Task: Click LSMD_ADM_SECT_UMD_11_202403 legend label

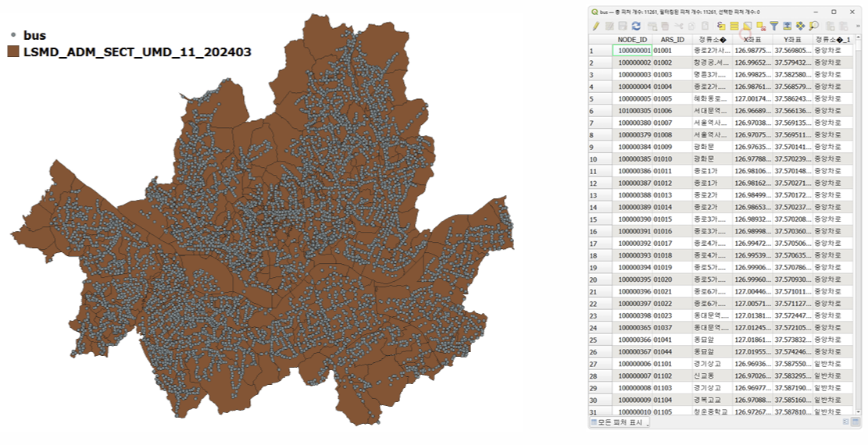Action: (x=138, y=52)
